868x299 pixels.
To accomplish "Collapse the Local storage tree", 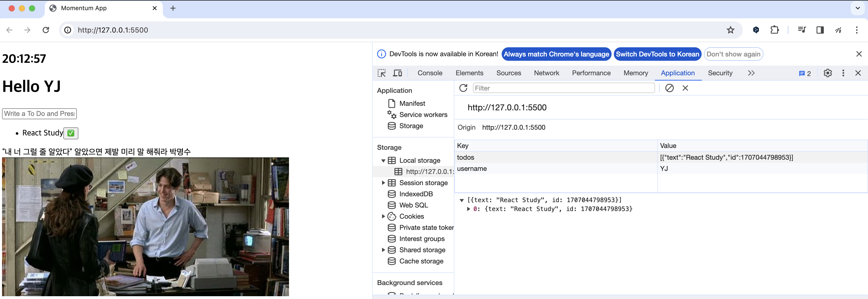I will pyautogui.click(x=383, y=161).
